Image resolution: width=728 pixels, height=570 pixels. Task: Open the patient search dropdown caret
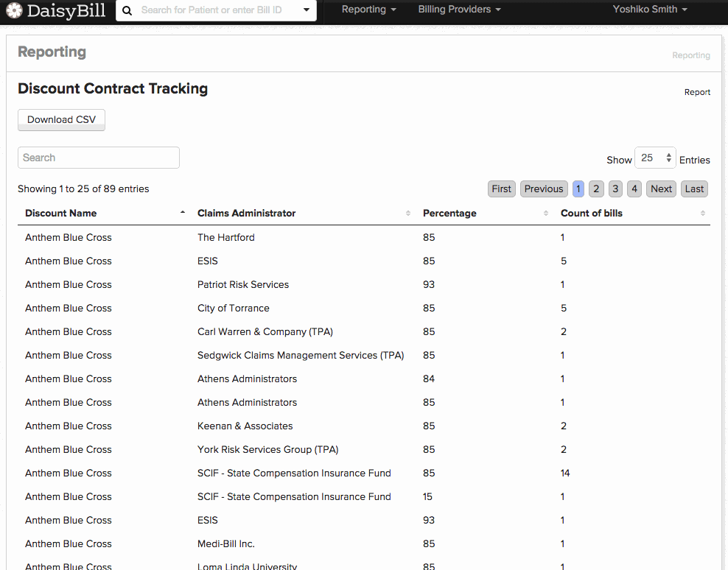coord(307,10)
